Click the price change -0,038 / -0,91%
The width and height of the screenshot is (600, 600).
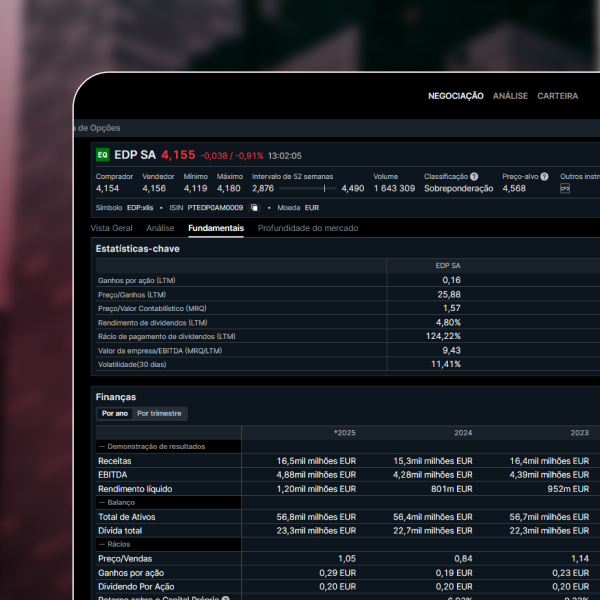pos(232,156)
